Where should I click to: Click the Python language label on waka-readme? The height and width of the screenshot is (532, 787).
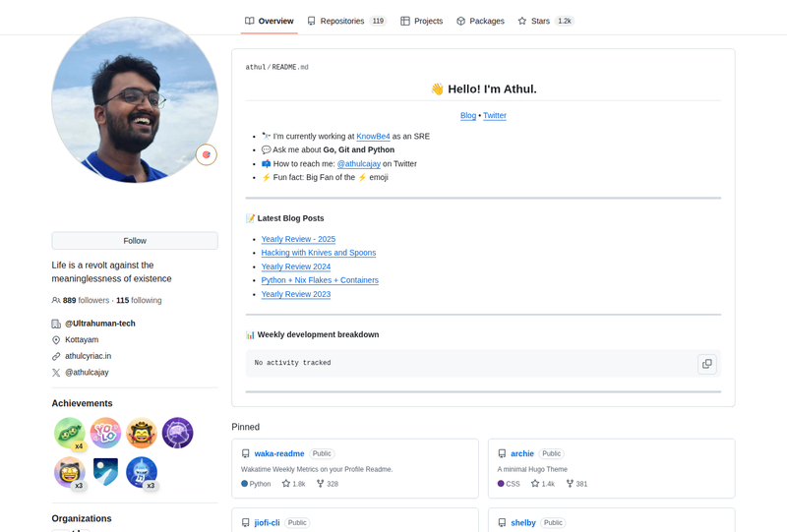click(x=260, y=484)
